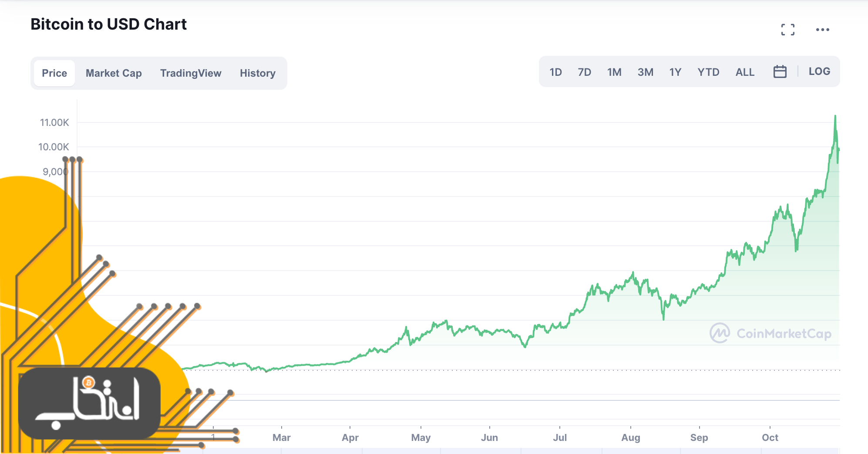The width and height of the screenshot is (868, 454).
Task: Select the 1Y time range
Action: tap(675, 72)
